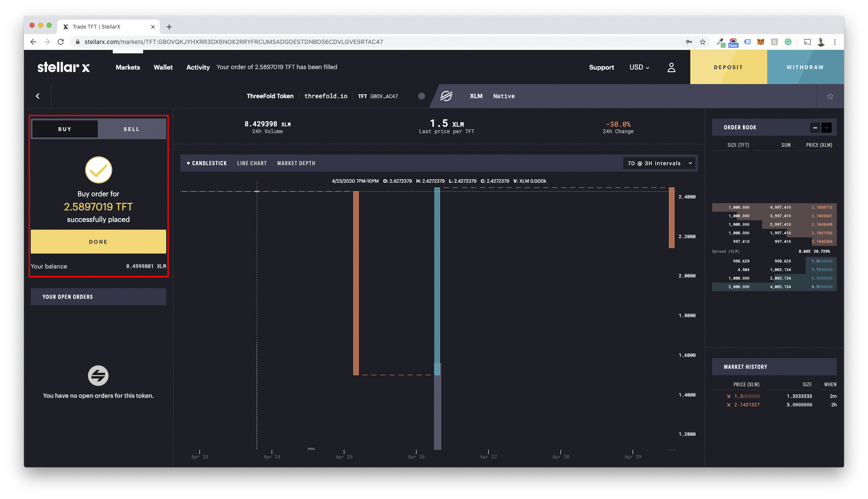Select the Line Chart view

point(252,163)
